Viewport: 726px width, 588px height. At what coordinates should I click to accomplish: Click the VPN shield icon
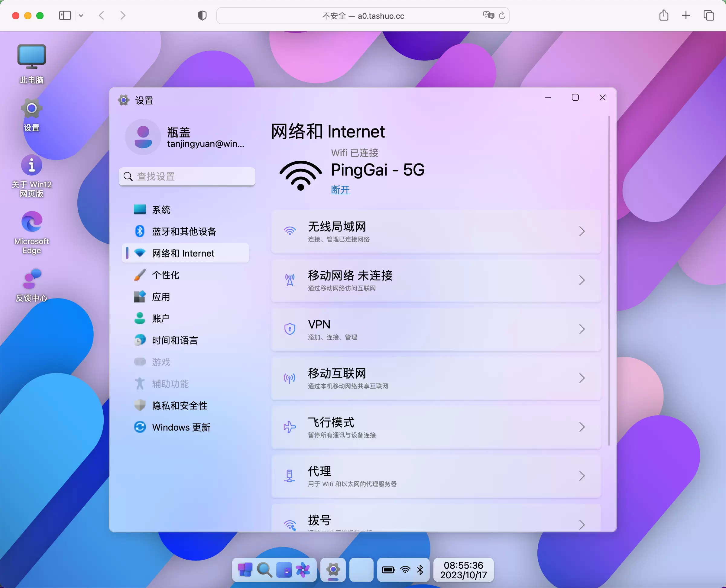pos(290,329)
